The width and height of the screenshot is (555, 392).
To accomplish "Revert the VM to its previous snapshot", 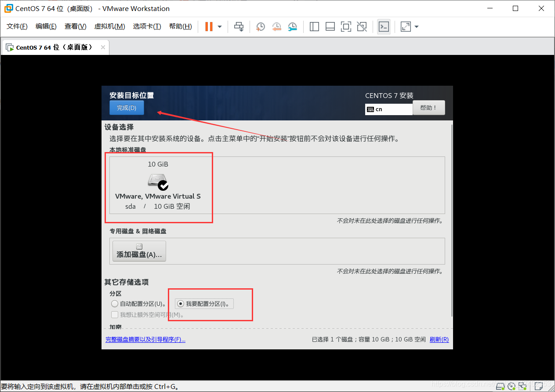I will tap(276, 27).
